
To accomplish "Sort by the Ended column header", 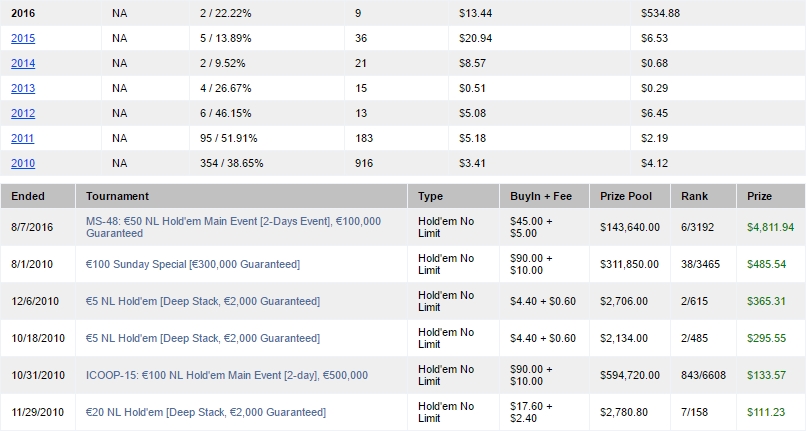I will click(28, 196).
